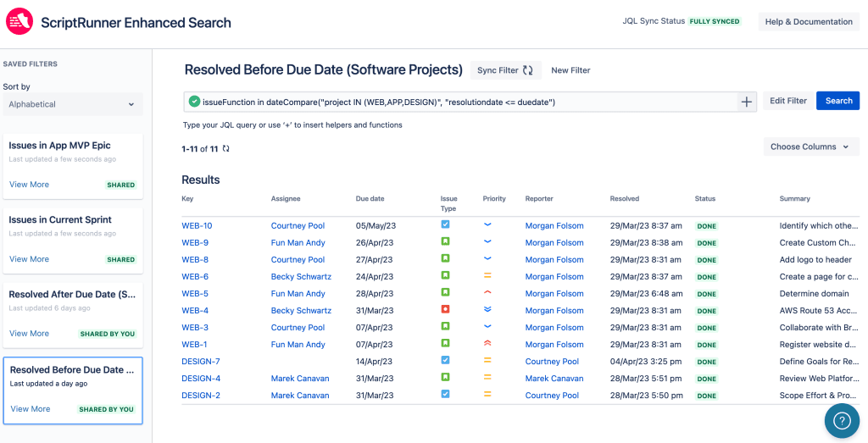This screenshot has width=868, height=443.
Task: Open the WEB-10 issue key link
Action: click(197, 226)
